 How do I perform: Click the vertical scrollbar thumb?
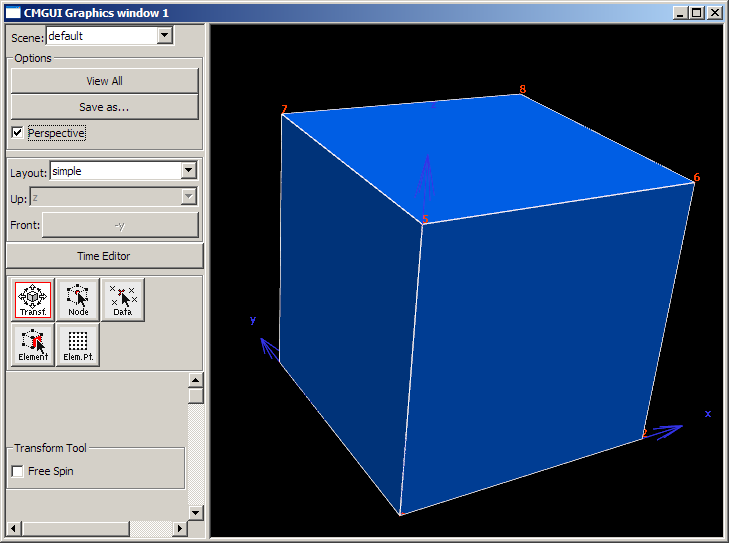pyautogui.click(x=196, y=396)
